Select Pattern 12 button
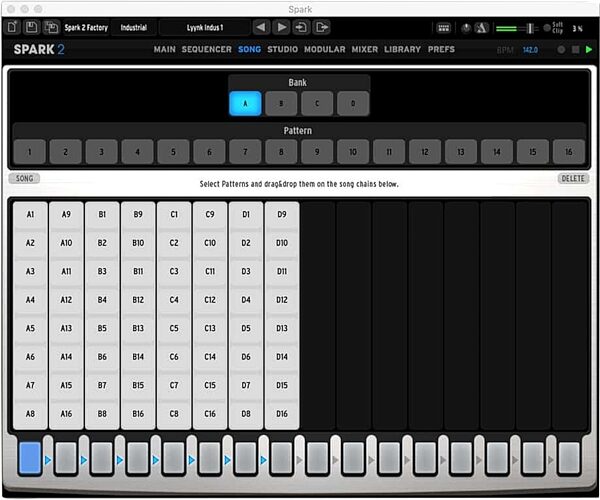The image size is (600, 500). click(425, 152)
